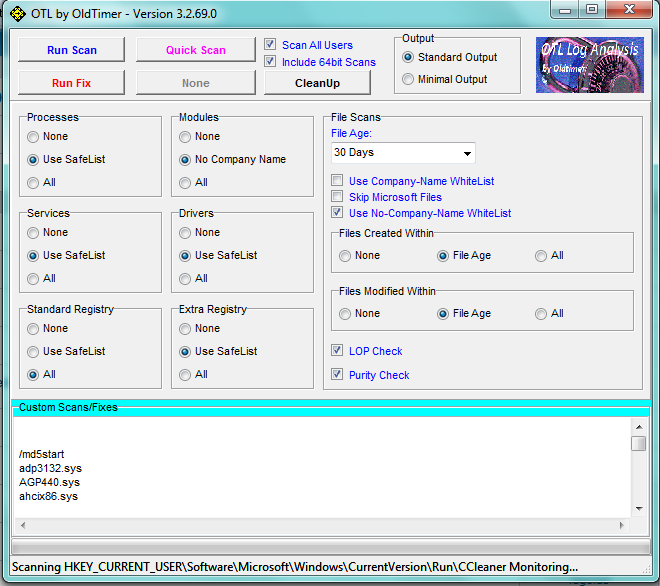
Task: Toggle Include 64bit Scans checkbox
Action: 270,61
